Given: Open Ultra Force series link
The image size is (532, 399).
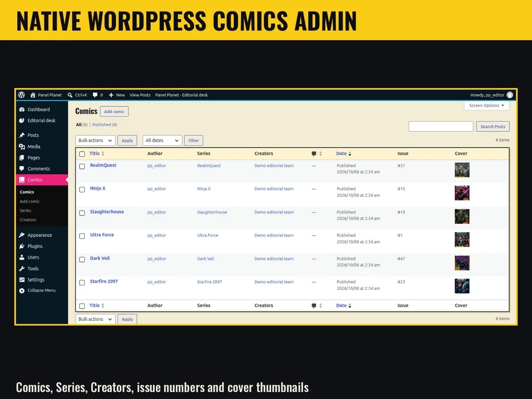Looking at the screenshot, I should pos(208,235).
